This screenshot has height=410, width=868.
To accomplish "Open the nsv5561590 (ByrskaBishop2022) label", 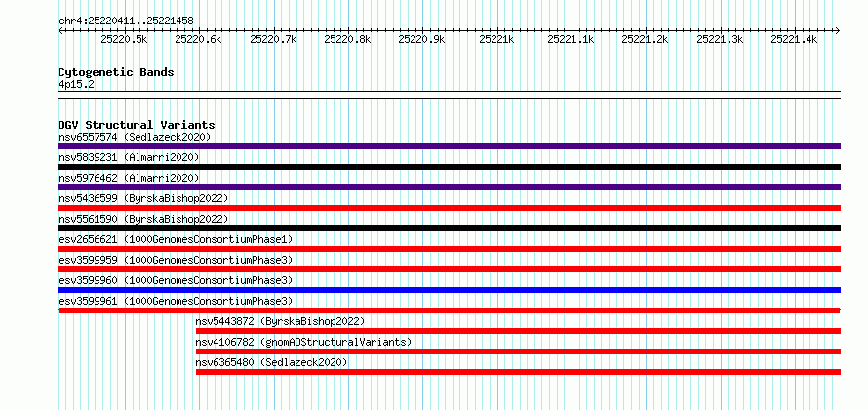I will (143, 219).
